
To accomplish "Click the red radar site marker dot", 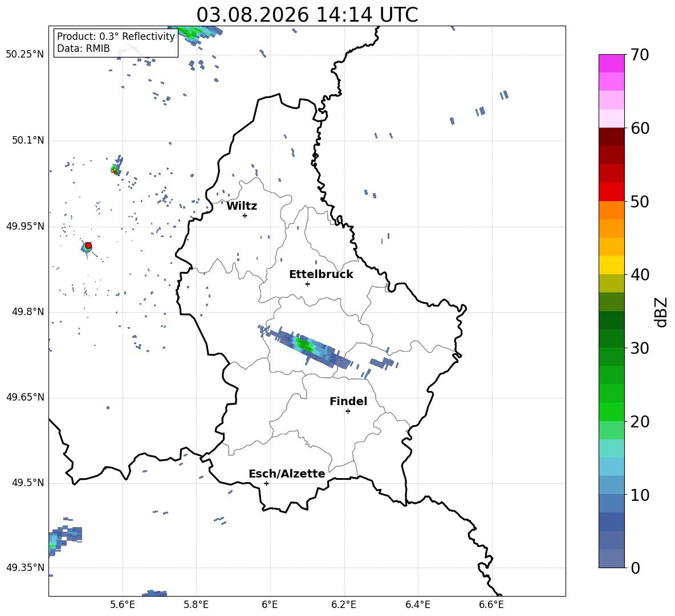I will [88, 246].
